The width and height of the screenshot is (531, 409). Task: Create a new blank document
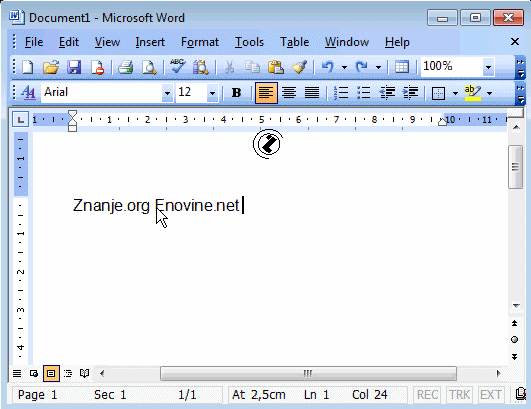pos(28,67)
